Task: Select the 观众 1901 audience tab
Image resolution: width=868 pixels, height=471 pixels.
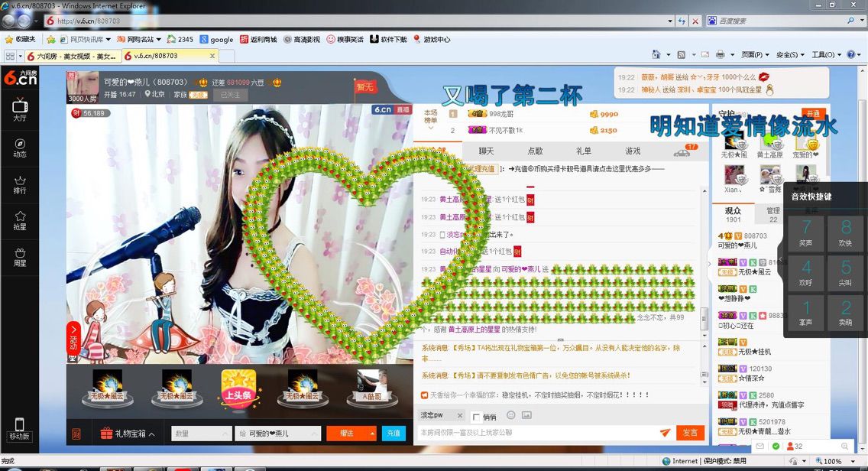Action: click(733, 214)
